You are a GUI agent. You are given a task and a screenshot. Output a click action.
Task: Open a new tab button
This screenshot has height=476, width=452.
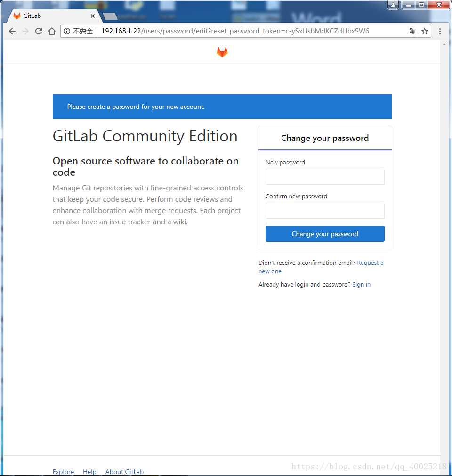click(110, 16)
